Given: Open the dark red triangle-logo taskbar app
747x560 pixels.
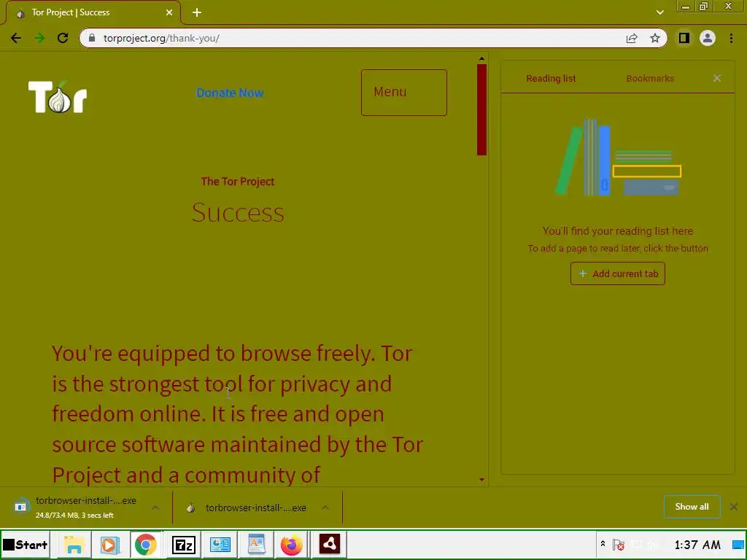Looking at the screenshot, I should [329, 544].
